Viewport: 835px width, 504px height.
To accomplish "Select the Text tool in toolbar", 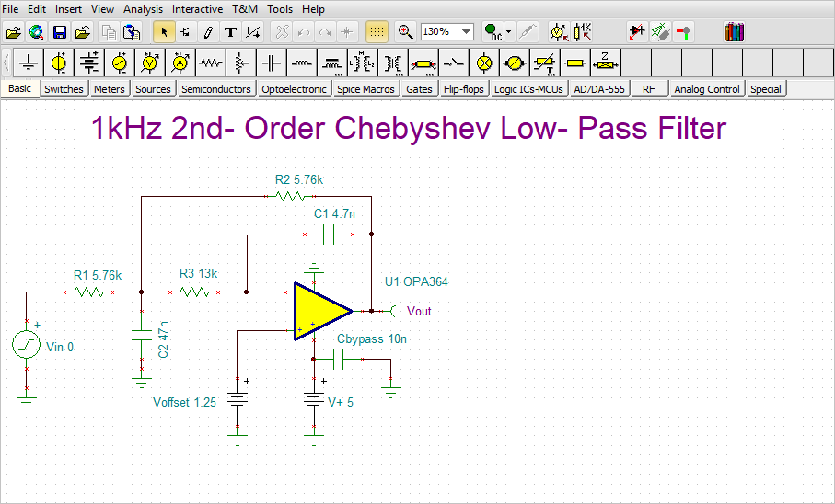I will [230, 32].
